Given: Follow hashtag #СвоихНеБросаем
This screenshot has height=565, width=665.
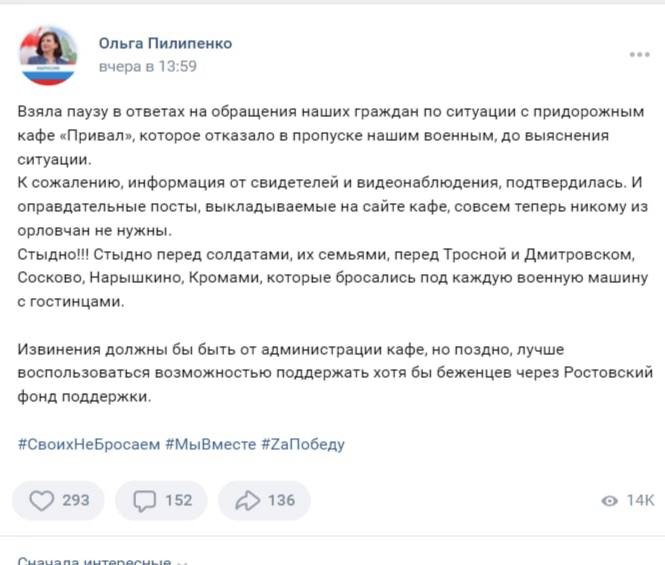Looking at the screenshot, I should tap(89, 445).
